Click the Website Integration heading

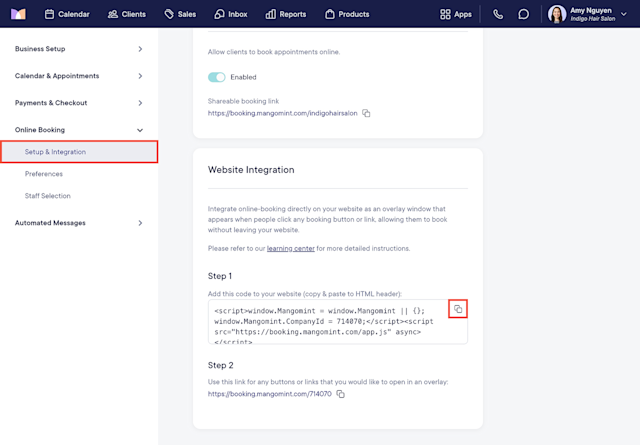(x=251, y=170)
